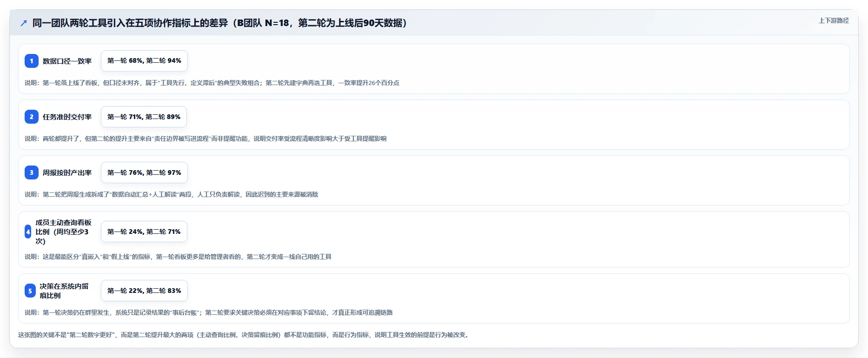Click the 第一轮 76%, 第二轮 97% chip
868x358 pixels.
point(144,172)
